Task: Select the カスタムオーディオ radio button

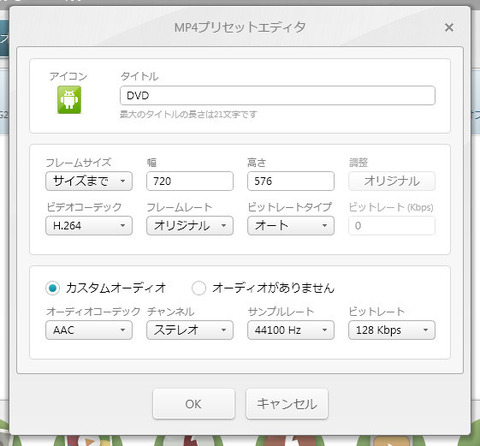Action: 52,288
